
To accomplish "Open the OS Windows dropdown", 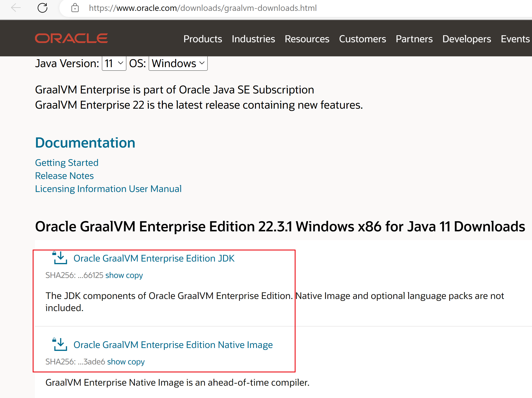I will [178, 64].
